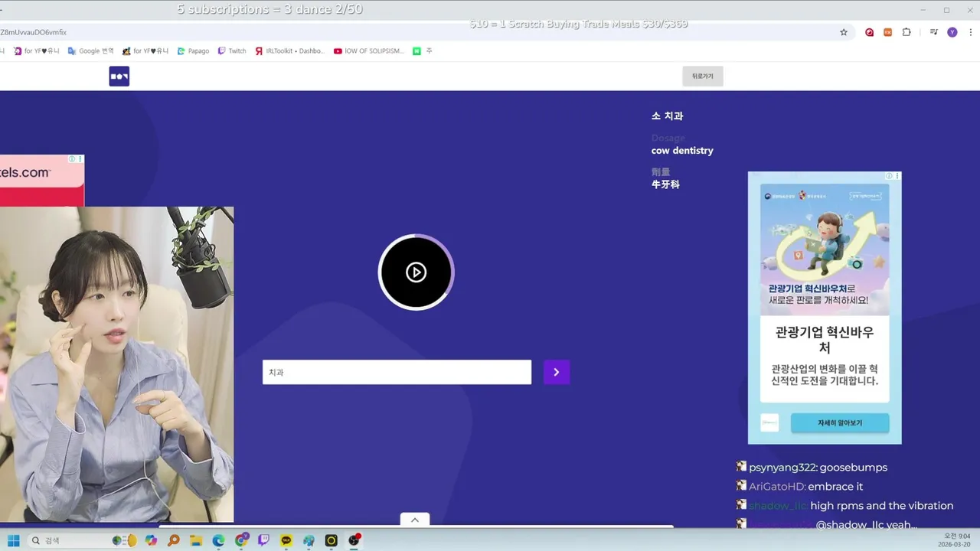Open OBS Studio from the taskbar
The height and width of the screenshot is (551, 980).
click(354, 540)
